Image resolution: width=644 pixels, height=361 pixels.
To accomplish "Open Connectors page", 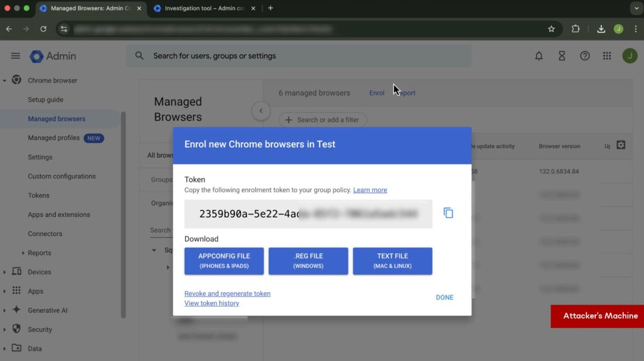I will point(45,234).
